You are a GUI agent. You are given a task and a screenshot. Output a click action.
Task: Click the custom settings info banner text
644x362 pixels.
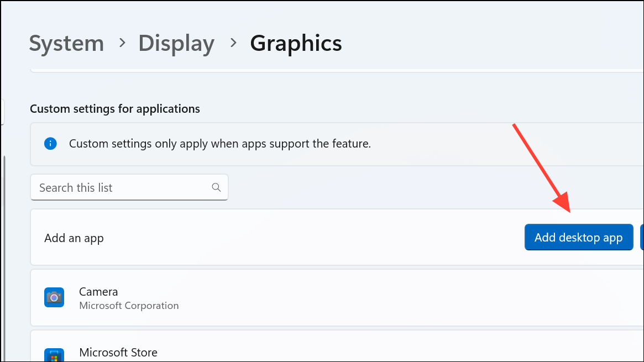[219, 144]
